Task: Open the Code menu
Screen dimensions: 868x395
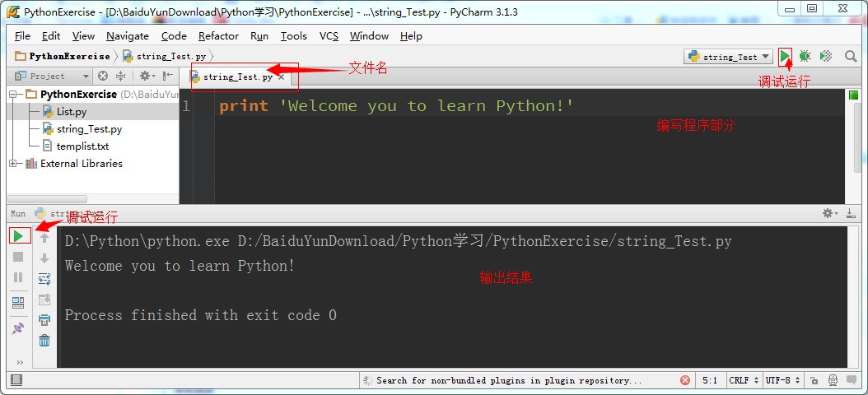Action: pyautogui.click(x=174, y=36)
